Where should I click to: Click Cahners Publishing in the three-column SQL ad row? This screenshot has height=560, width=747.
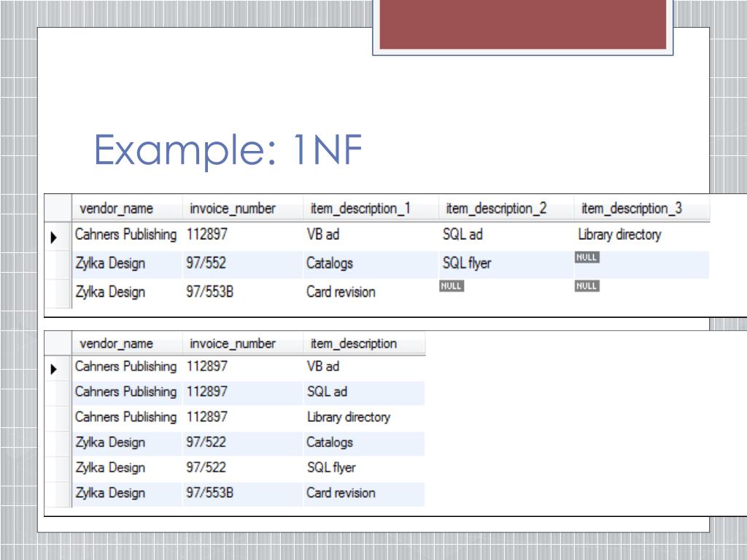coord(125,392)
